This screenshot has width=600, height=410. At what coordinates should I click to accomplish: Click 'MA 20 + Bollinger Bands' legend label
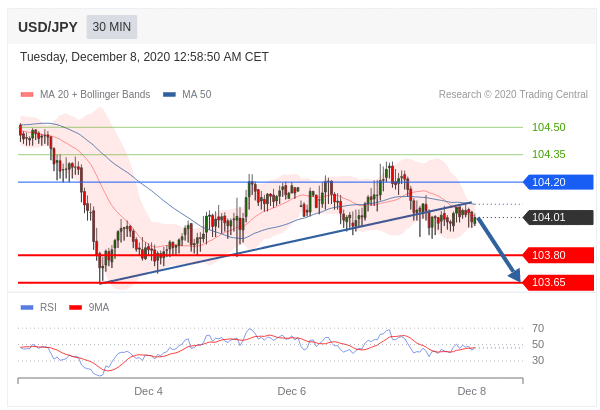(95, 95)
